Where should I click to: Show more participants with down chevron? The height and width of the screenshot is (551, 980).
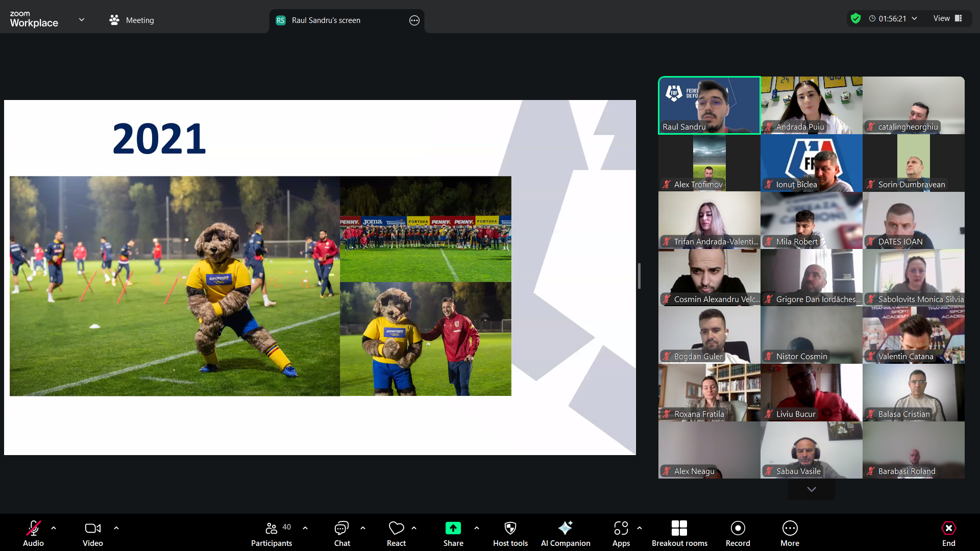click(811, 489)
